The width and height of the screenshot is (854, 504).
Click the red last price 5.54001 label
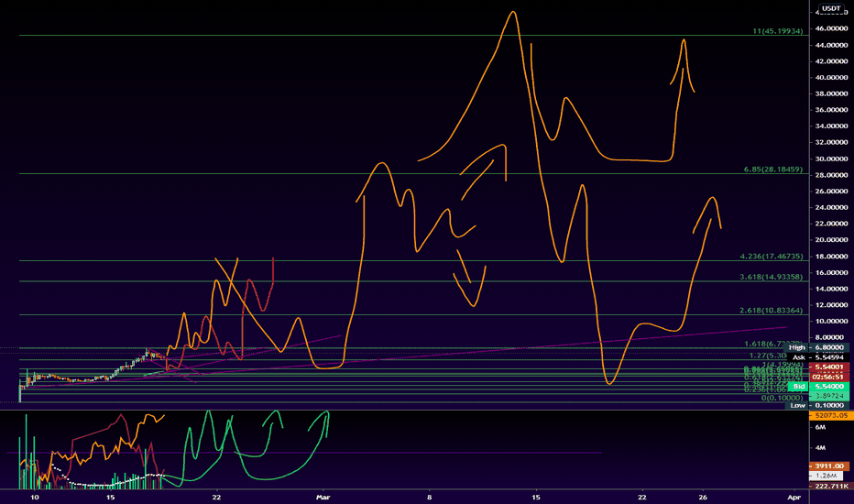point(829,367)
